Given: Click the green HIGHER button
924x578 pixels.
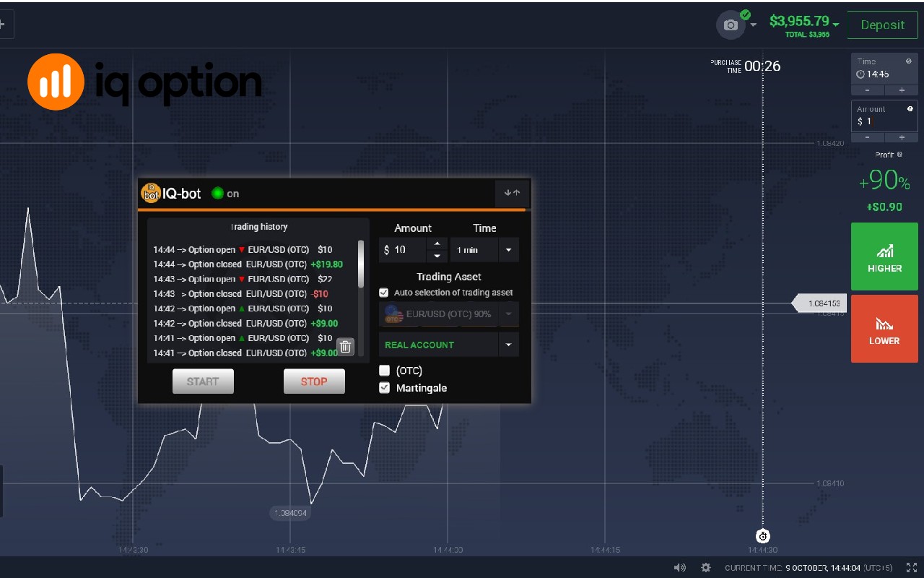Looking at the screenshot, I should coord(884,257).
